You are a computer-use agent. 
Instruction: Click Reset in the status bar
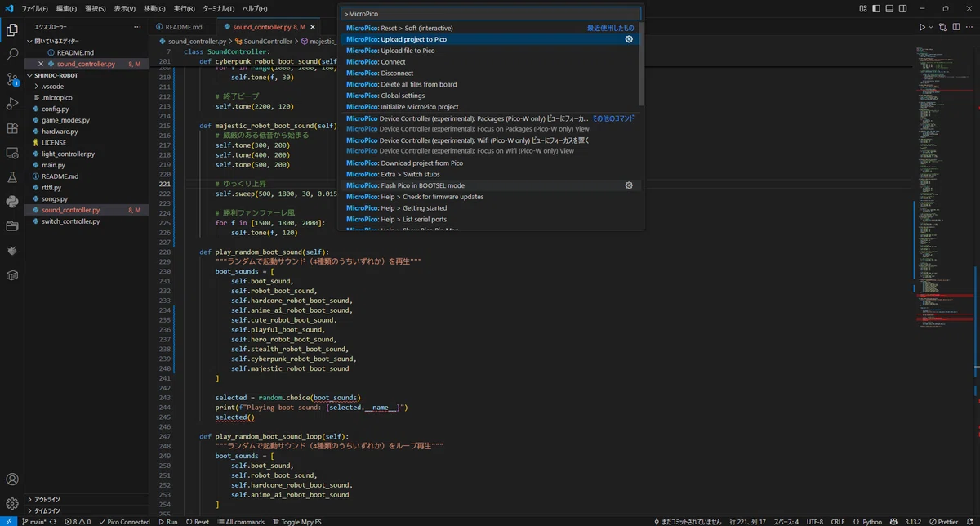pos(197,521)
